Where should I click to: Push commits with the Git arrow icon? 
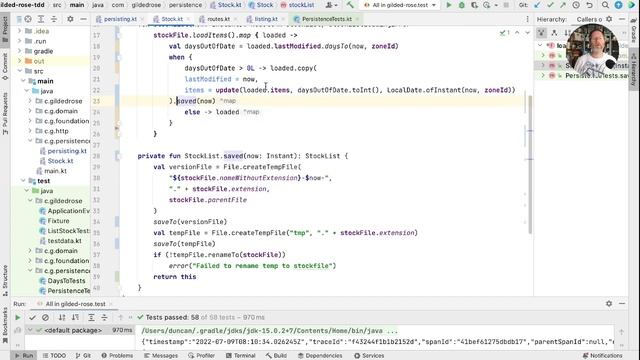click(x=563, y=5)
